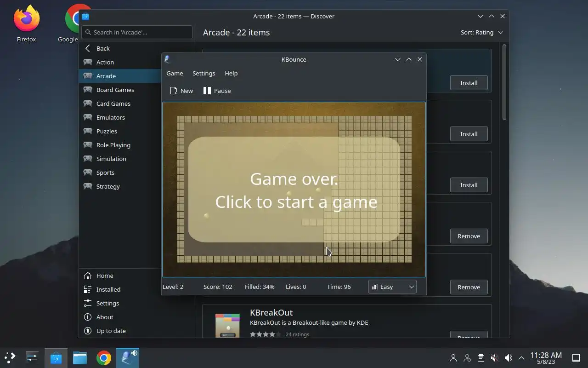Click the network users tray icon
Viewport: 588px width, 368px height.
467,358
